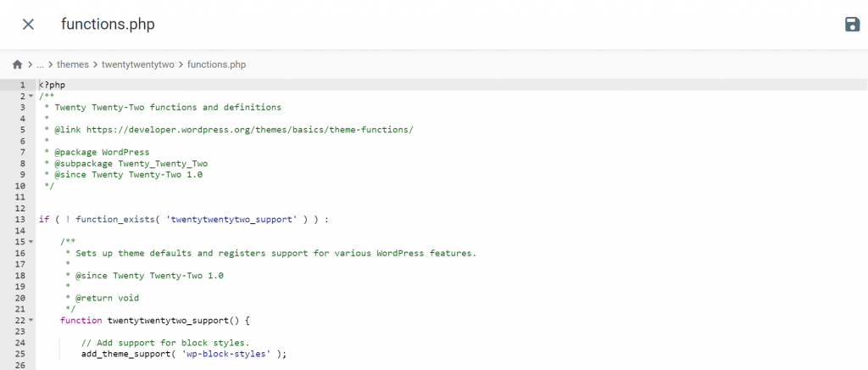
Task: Click the 'wp-block-styles' string
Action: click(x=225, y=354)
